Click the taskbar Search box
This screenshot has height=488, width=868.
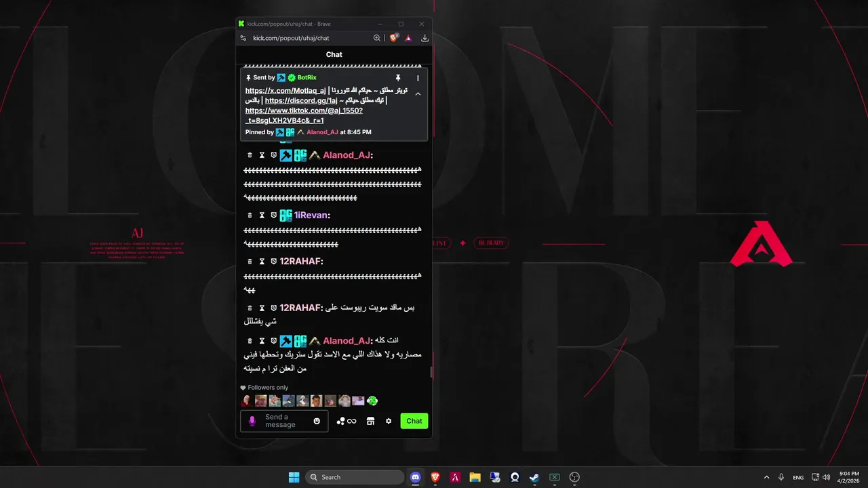point(355,477)
